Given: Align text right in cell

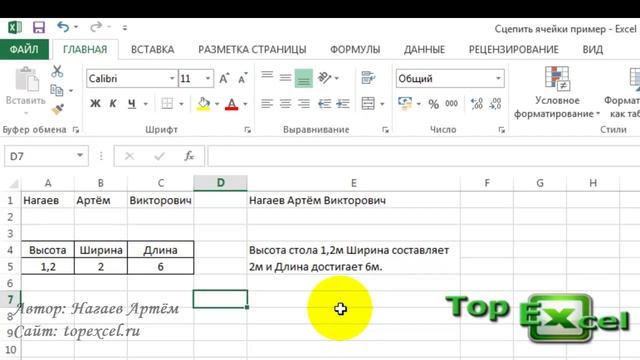Looking at the screenshot, I should [x=304, y=104].
